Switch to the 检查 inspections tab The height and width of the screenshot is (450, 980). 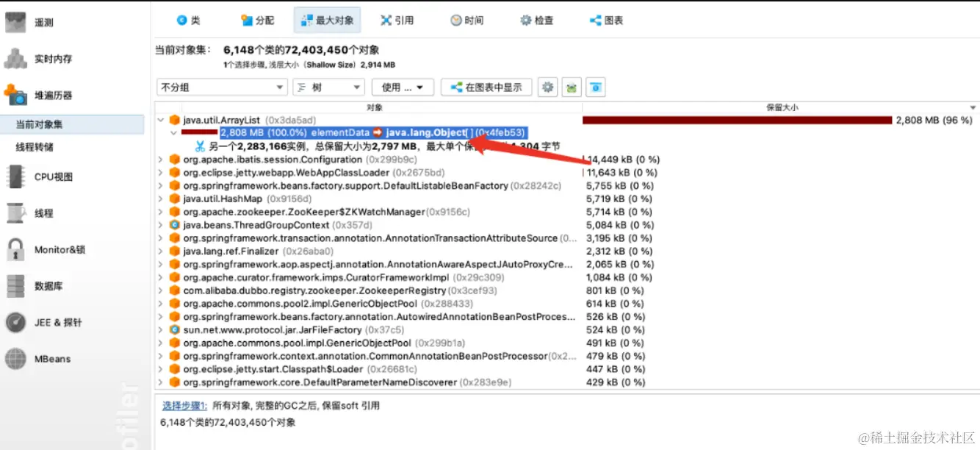point(537,21)
